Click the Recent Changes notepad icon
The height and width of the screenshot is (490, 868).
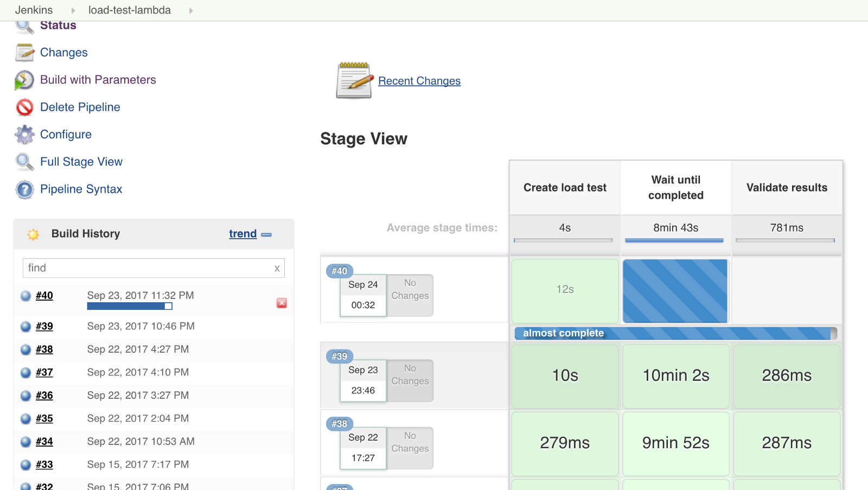(354, 81)
